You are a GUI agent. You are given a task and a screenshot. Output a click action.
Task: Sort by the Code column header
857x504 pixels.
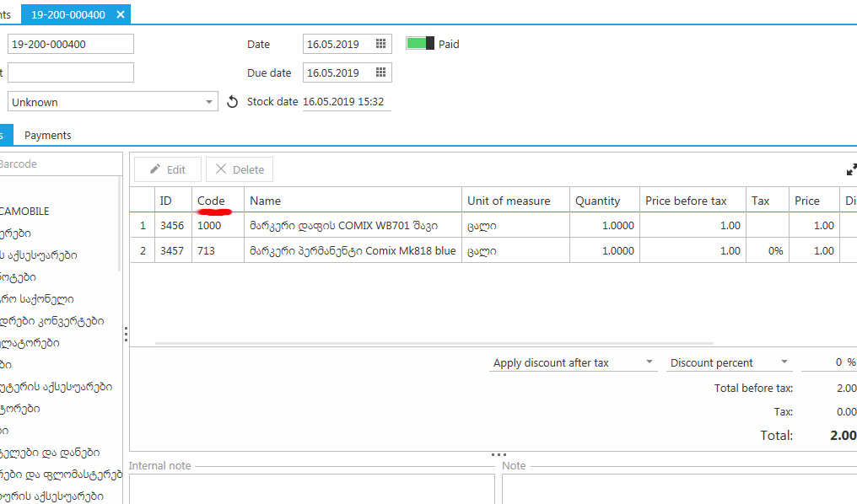(211, 201)
